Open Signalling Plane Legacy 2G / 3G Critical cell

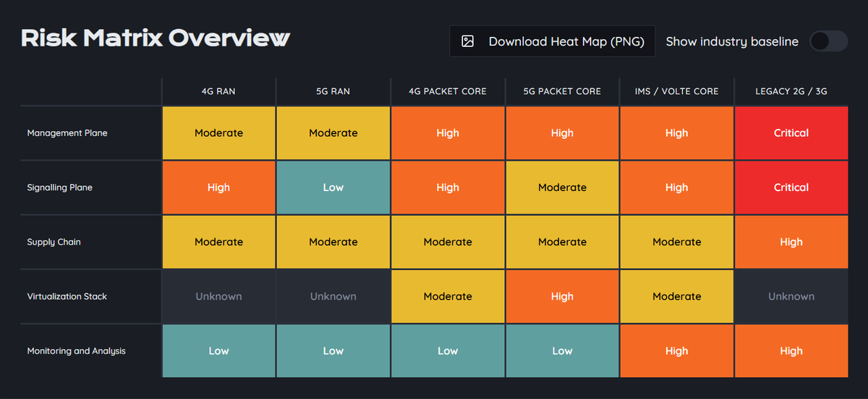[791, 188]
